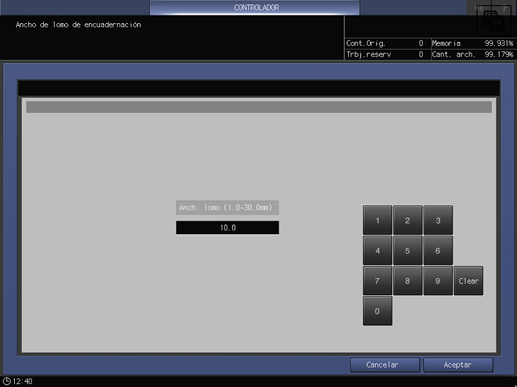Tap keypad digit 5
This screenshot has height=387, width=517.
(407, 250)
